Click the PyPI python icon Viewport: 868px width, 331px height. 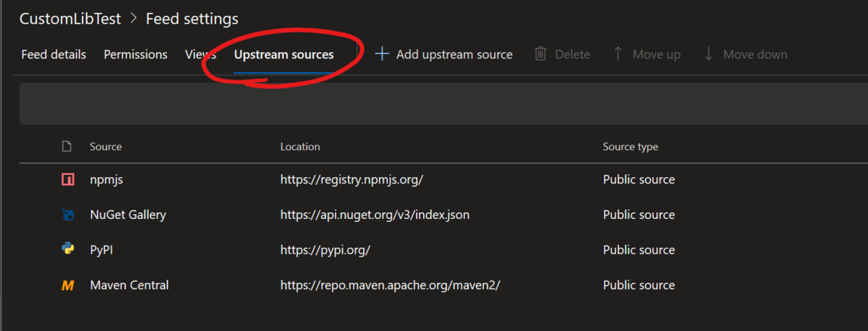(x=67, y=249)
